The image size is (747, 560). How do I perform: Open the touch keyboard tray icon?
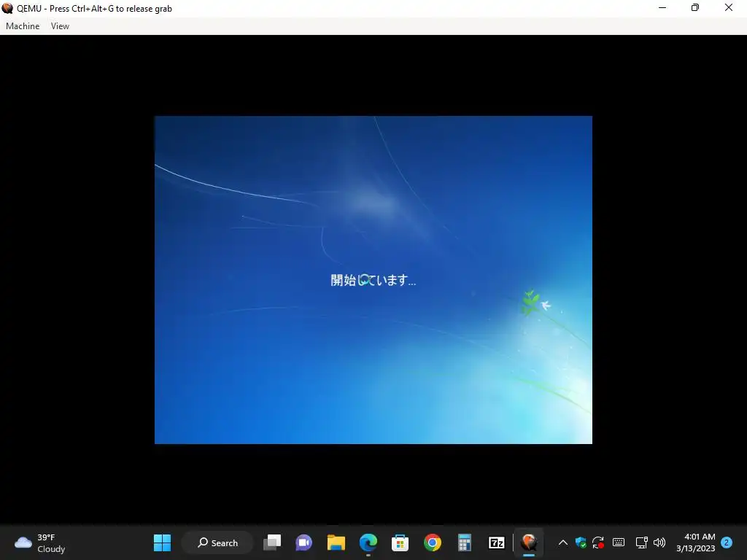619,542
